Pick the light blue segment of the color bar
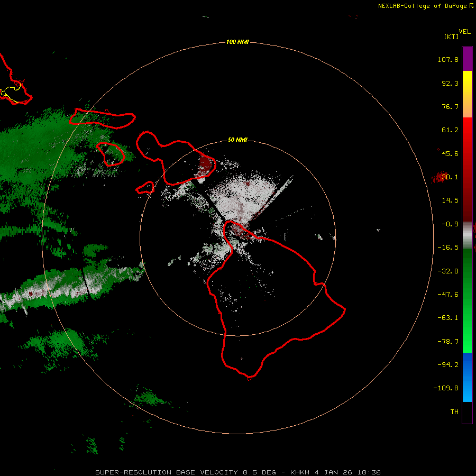Image resolution: width=476 pixels, height=476 pixels. click(467, 391)
